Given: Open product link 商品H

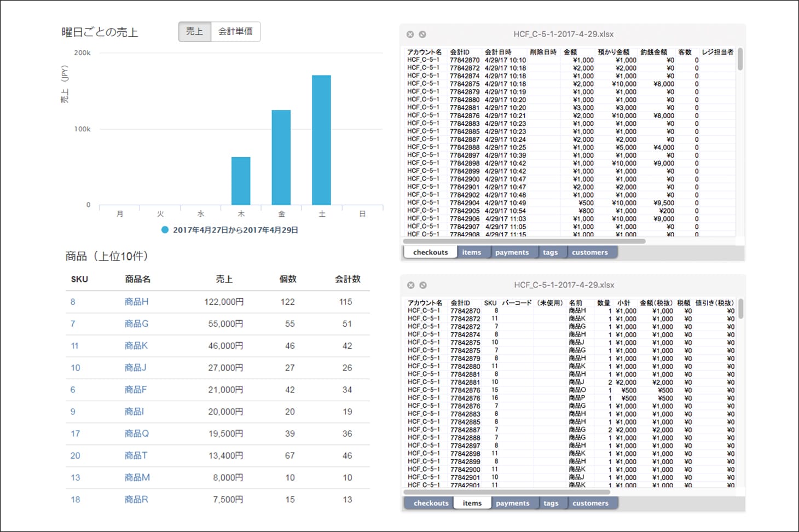Looking at the screenshot, I should click(137, 302).
